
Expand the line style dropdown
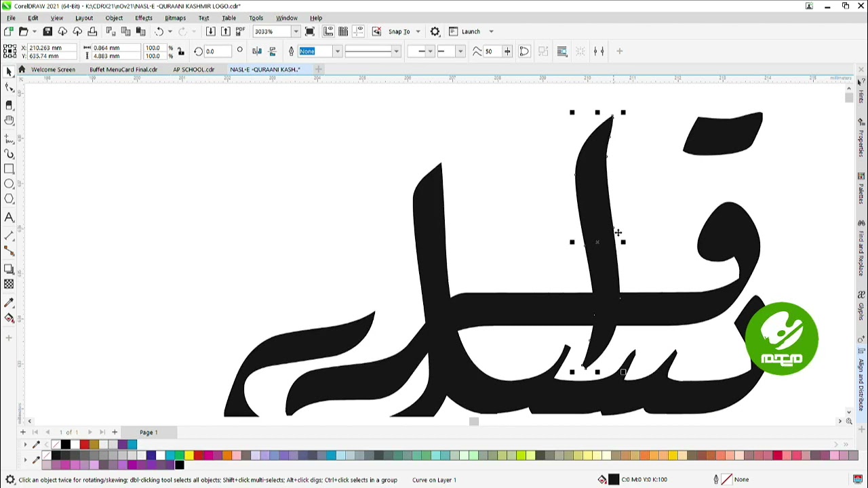pos(396,52)
